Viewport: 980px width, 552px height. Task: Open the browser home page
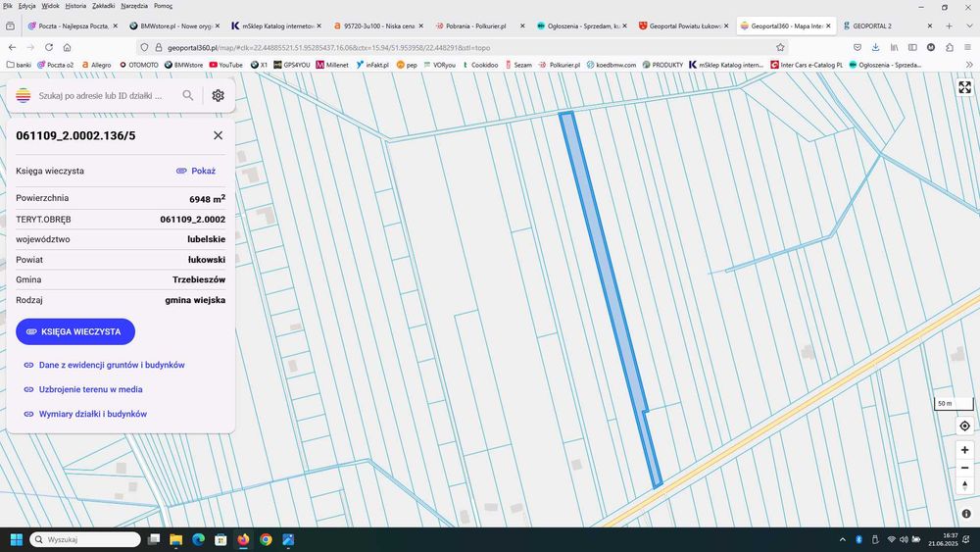(67, 47)
